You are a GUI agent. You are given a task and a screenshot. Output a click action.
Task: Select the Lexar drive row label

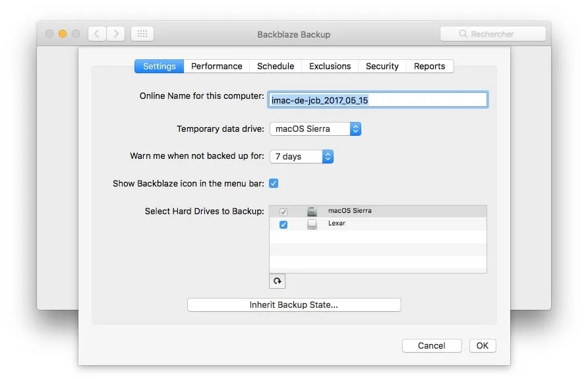[x=337, y=223]
